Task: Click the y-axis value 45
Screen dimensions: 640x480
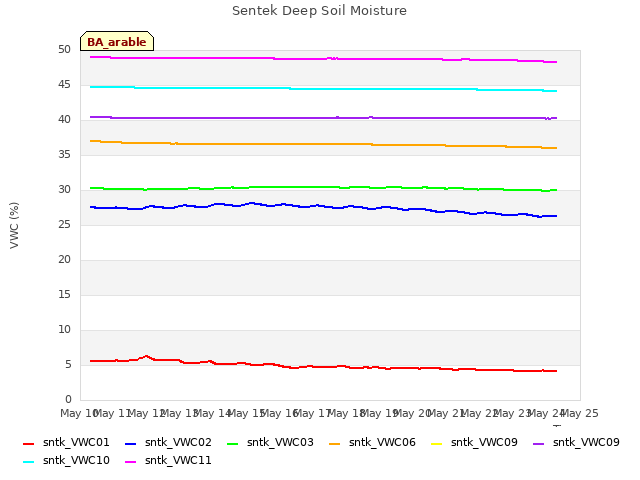Action: (64, 85)
